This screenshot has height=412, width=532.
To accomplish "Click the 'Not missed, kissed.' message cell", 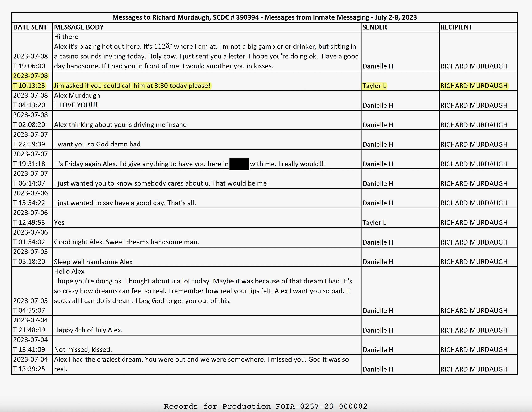I will tap(83, 349).
